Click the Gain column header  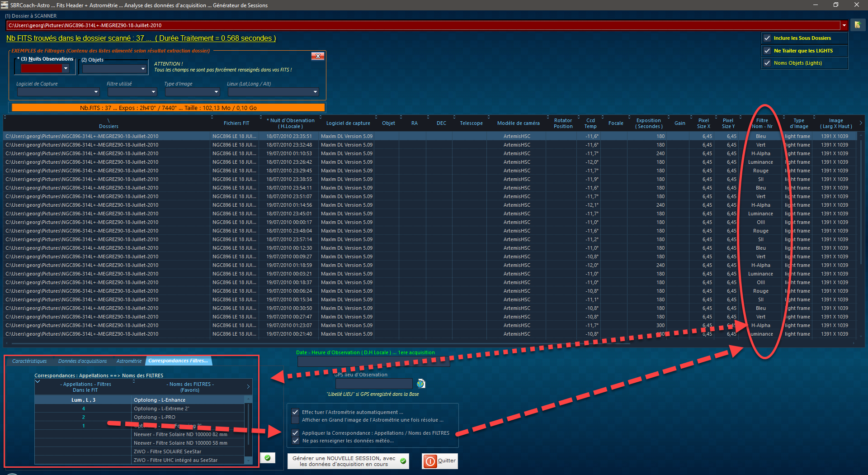tap(679, 123)
